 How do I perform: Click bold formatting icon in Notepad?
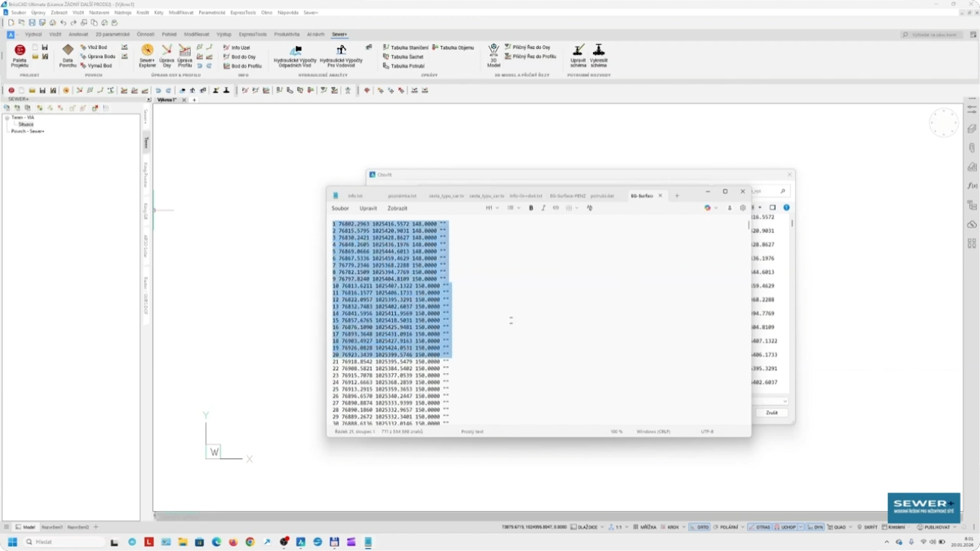531,208
